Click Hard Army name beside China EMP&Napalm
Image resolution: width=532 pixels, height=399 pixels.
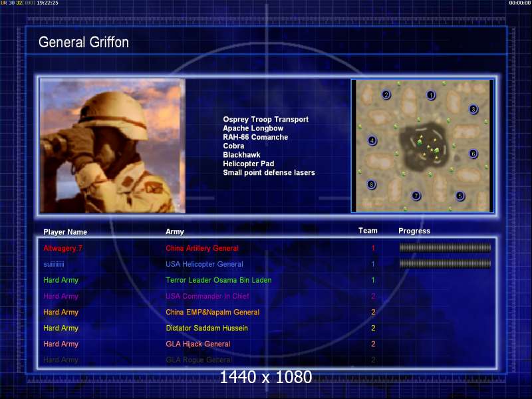click(61, 312)
